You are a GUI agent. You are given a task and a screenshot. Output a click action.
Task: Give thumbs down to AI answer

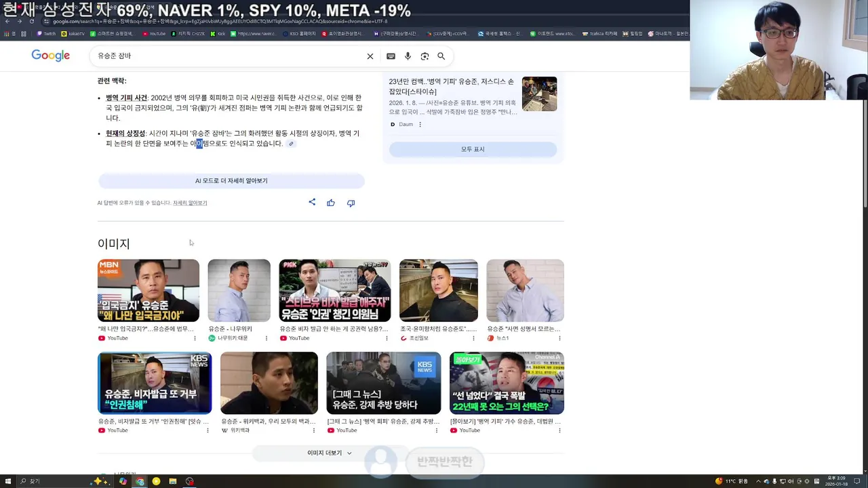(351, 203)
